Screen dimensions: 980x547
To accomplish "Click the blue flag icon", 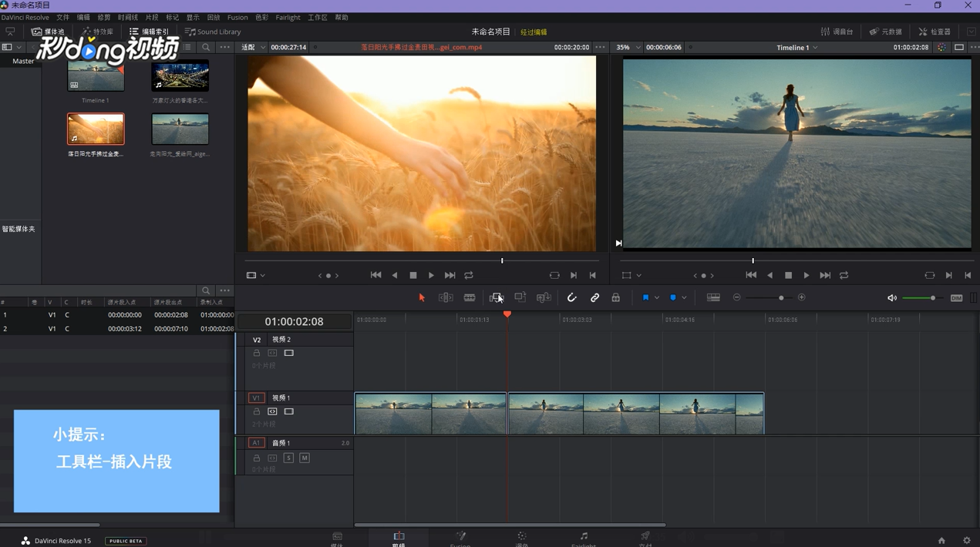I will [645, 297].
